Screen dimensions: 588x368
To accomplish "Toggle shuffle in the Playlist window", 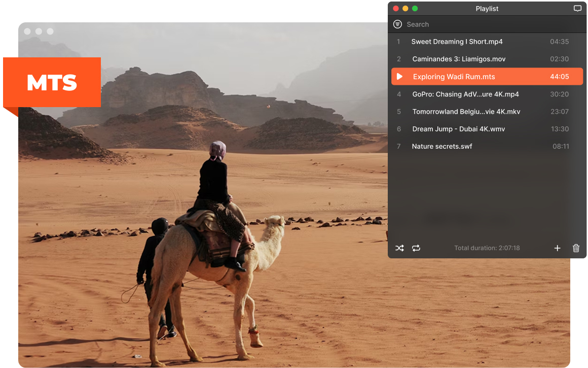I will pos(399,248).
